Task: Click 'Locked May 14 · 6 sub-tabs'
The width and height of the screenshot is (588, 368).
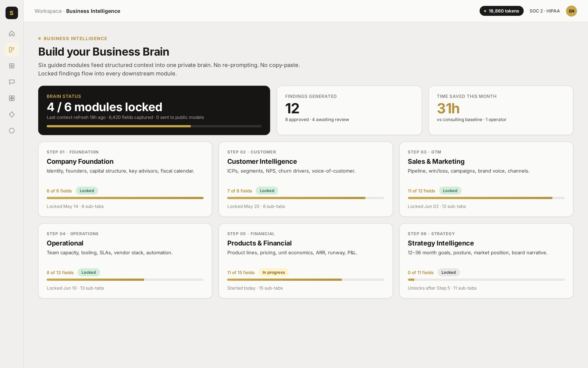Action: click(75, 206)
